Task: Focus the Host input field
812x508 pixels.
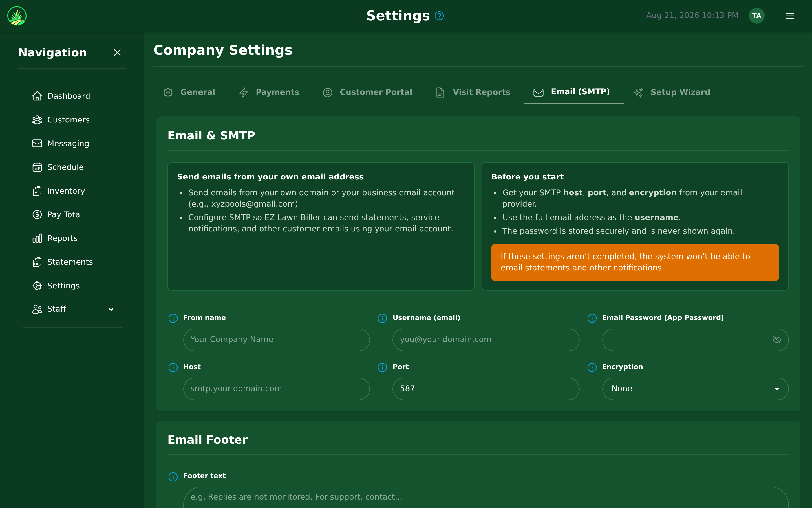Action: click(x=277, y=389)
